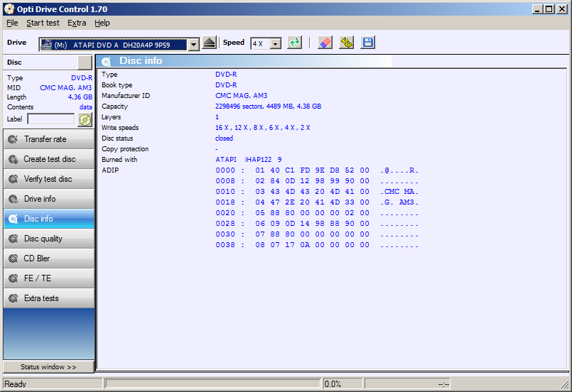This screenshot has width=572, height=392.
Task: Click the small square button beside Disc
Action: click(85, 62)
